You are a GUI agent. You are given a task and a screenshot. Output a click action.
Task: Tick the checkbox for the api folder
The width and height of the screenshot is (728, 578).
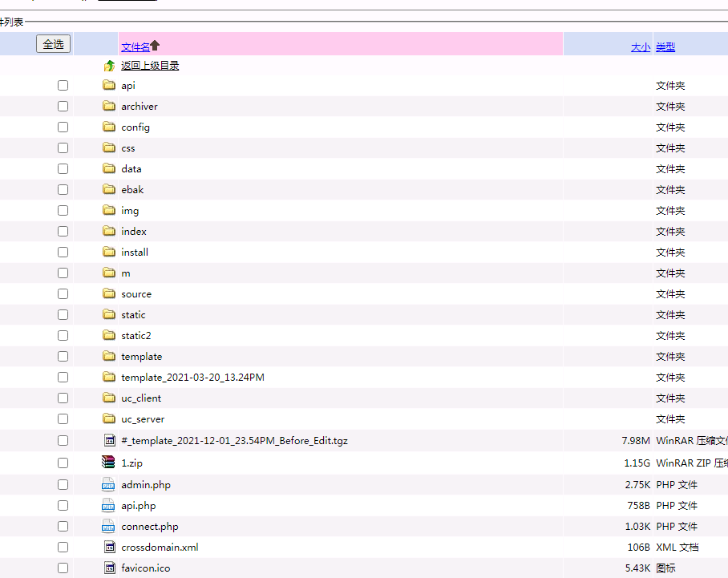[63, 86]
